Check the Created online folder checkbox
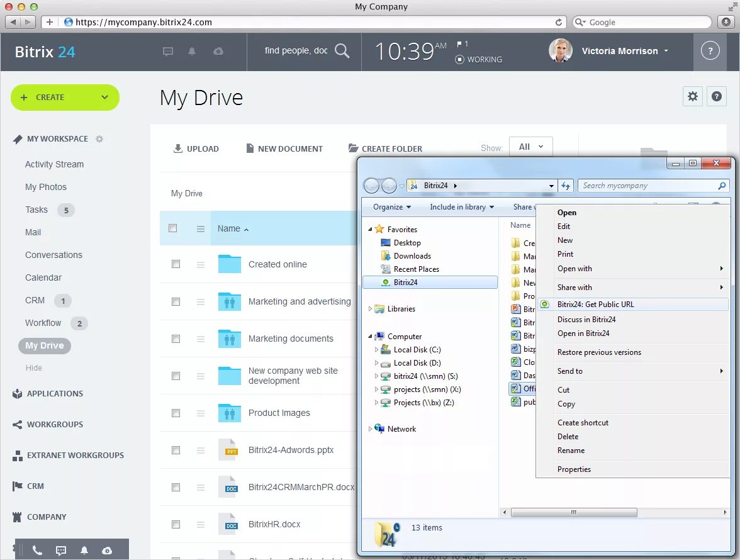 (176, 264)
